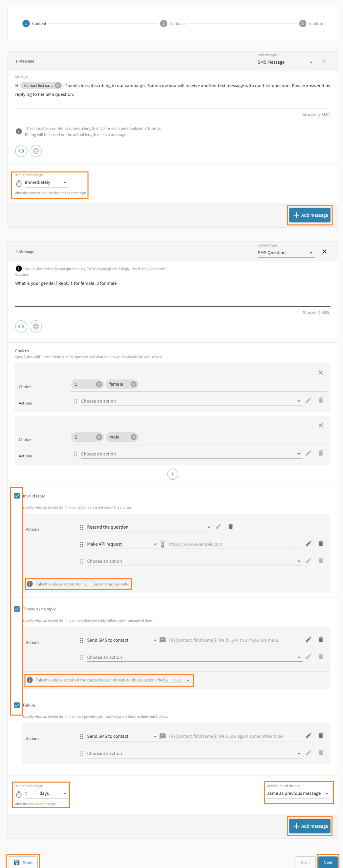Click the globe icon under the gender question
The height and width of the screenshot is (868, 343).
coord(36,327)
